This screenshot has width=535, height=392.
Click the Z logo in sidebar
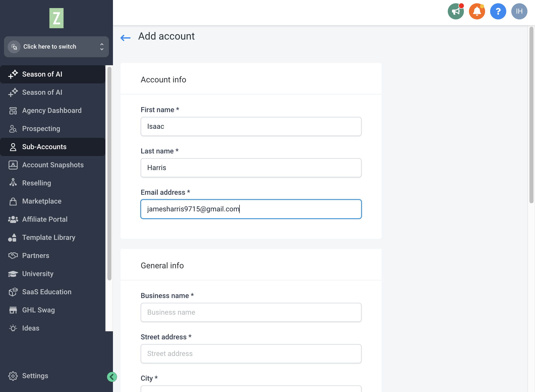(56, 18)
